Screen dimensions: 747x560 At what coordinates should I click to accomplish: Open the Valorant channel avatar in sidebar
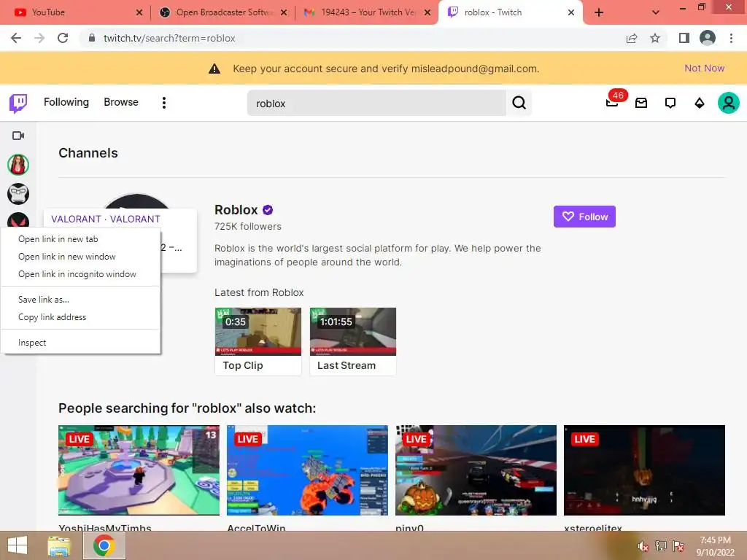click(x=18, y=219)
